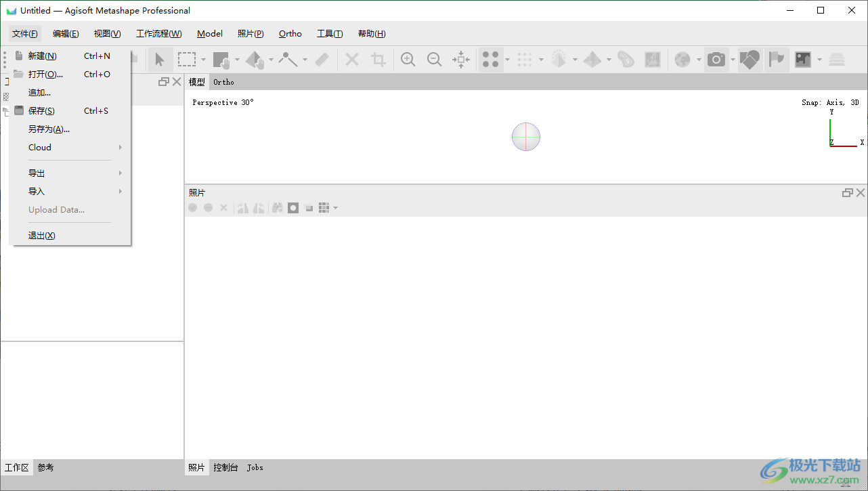Click Disable Cameras minus icon in photos pane
Screen dimensions: 868x491
[x=209, y=208]
